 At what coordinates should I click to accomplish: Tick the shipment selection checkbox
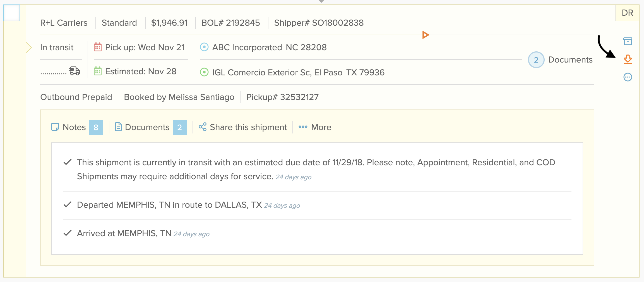(12, 13)
